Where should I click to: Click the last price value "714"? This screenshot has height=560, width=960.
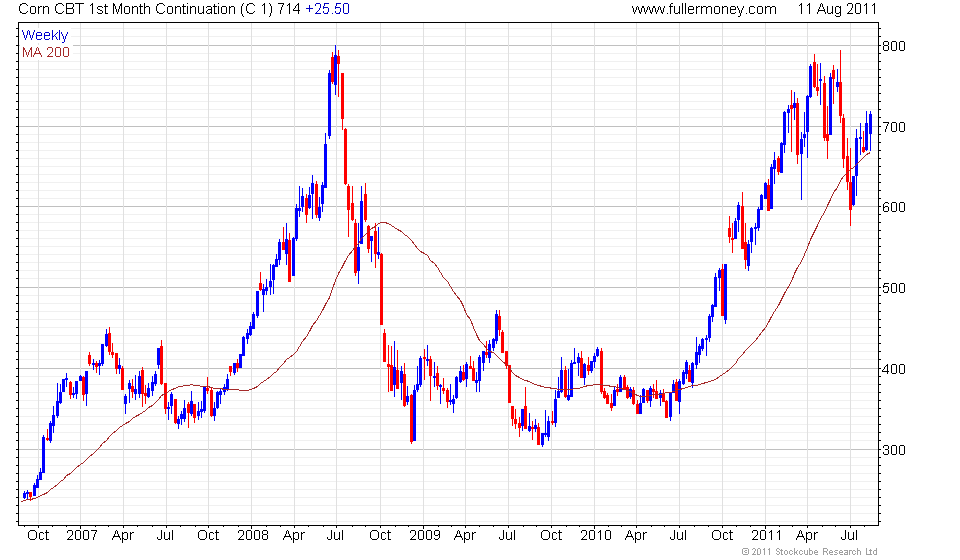(x=289, y=9)
